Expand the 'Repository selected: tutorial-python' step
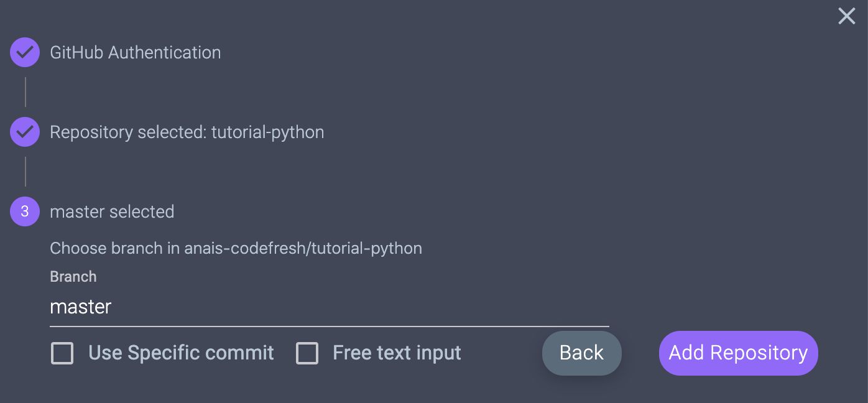Image resolution: width=868 pixels, height=403 pixels. (187, 132)
